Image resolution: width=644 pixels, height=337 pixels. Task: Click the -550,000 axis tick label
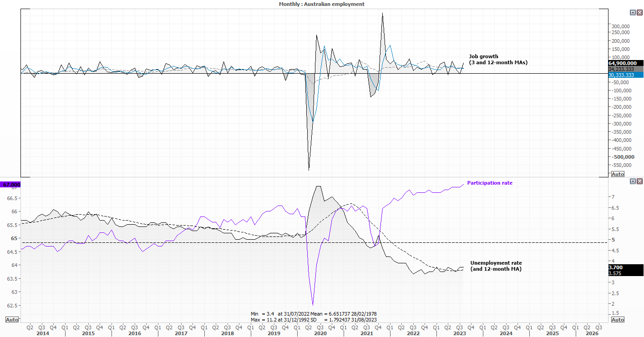click(x=621, y=166)
